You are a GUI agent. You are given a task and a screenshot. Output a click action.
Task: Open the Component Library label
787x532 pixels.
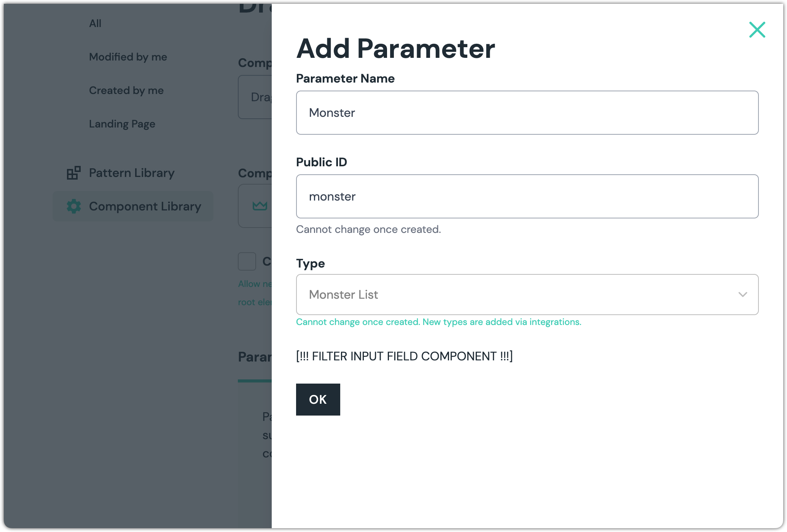[145, 206]
